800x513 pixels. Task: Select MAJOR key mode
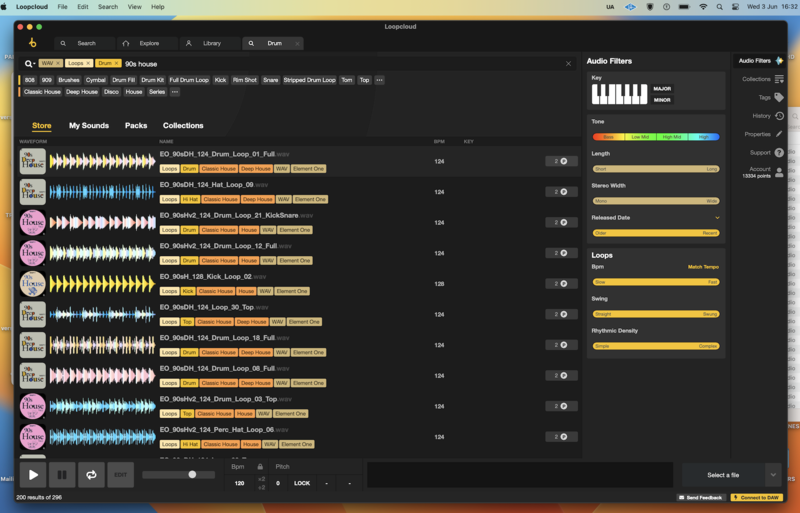pos(662,89)
